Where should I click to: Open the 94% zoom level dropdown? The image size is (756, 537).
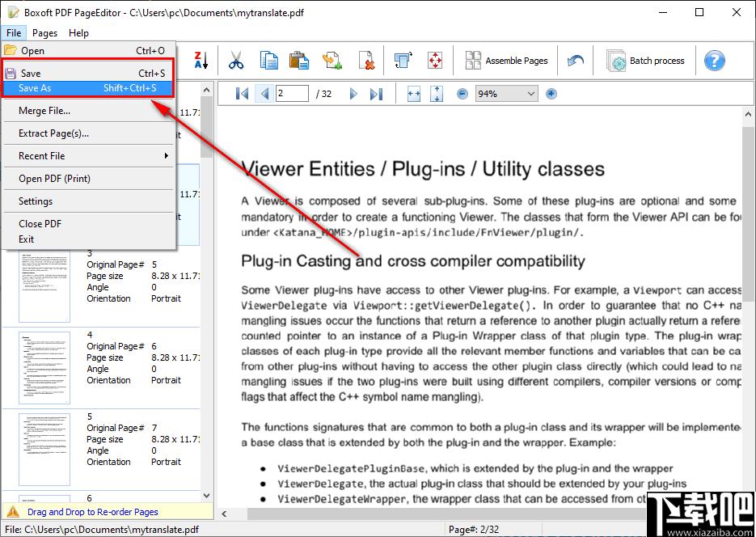pos(506,94)
